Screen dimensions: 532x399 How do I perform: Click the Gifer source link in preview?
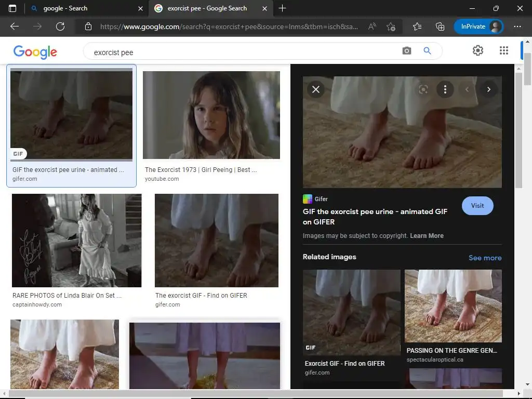pyautogui.click(x=315, y=199)
